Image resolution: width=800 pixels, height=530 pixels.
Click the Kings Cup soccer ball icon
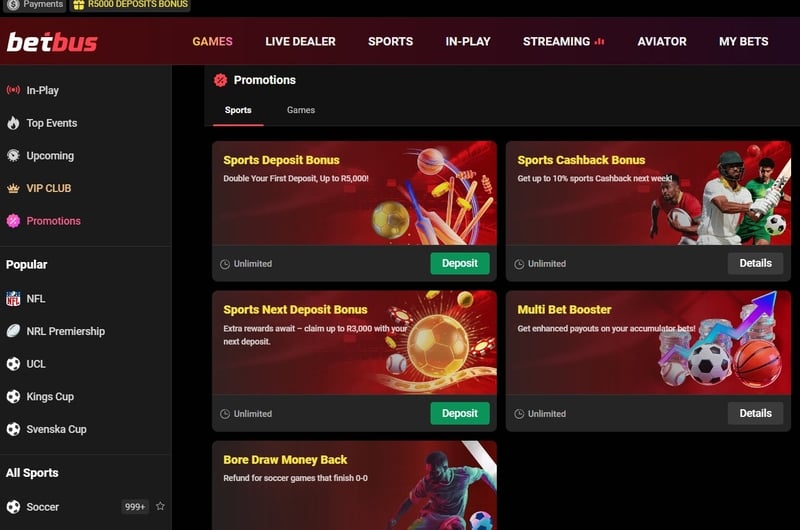[13, 396]
